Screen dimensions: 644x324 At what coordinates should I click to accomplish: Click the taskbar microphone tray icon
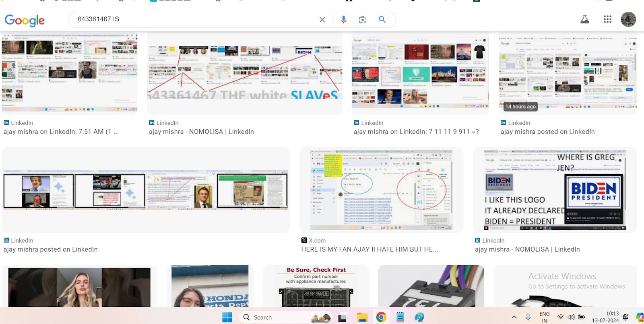pyautogui.click(x=528, y=317)
